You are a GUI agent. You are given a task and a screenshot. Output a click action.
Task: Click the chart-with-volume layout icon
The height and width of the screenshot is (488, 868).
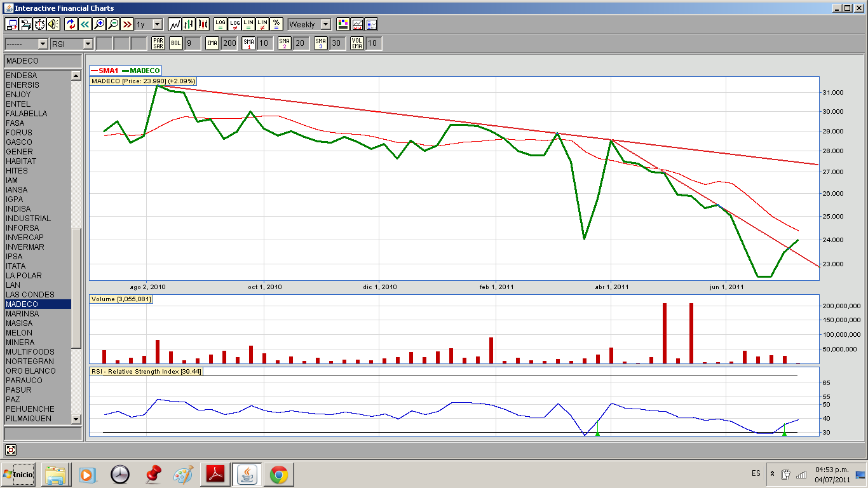(357, 24)
